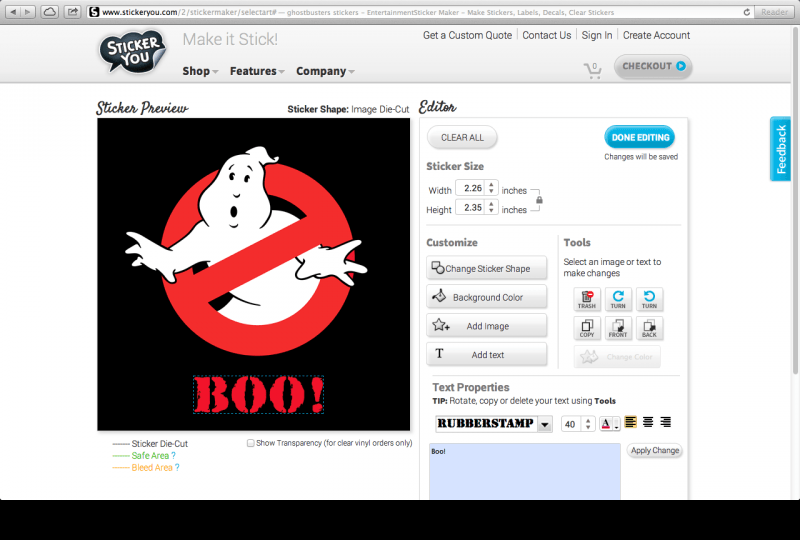The height and width of the screenshot is (540, 800).
Task: Expand the Features menu
Action: tap(257, 71)
